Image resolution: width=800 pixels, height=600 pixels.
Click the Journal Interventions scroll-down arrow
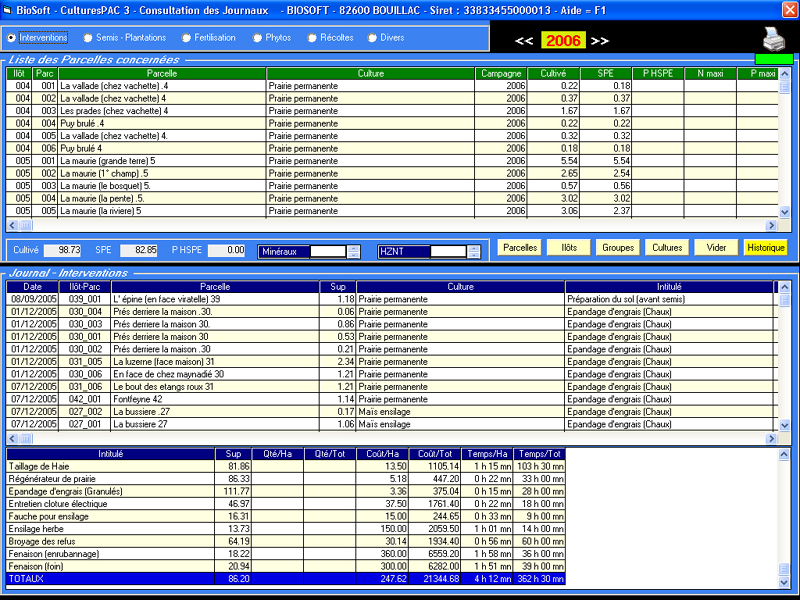click(x=785, y=425)
